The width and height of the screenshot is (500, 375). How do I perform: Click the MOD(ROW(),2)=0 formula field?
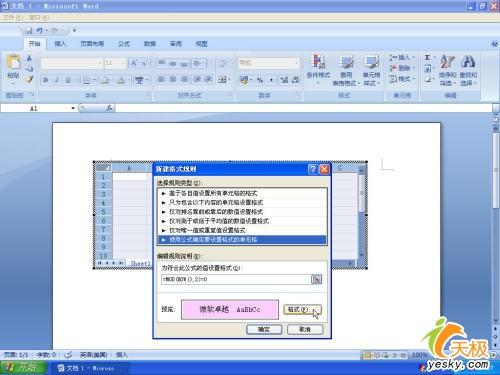(x=236, y=279)
